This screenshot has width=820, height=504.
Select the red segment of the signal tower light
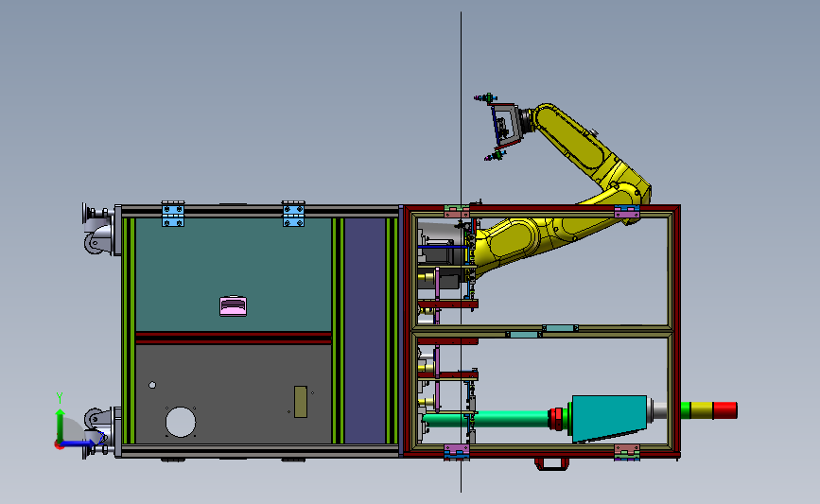724,410
